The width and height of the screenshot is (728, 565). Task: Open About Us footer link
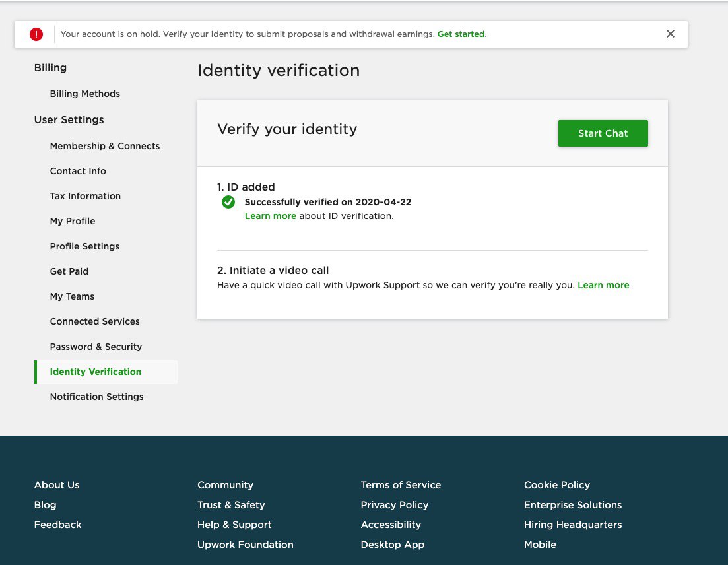(57, 485)
